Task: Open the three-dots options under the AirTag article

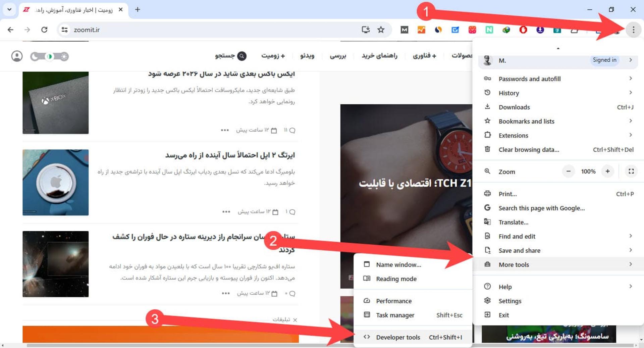Action: pyautogui.click(x=226, y=212)
